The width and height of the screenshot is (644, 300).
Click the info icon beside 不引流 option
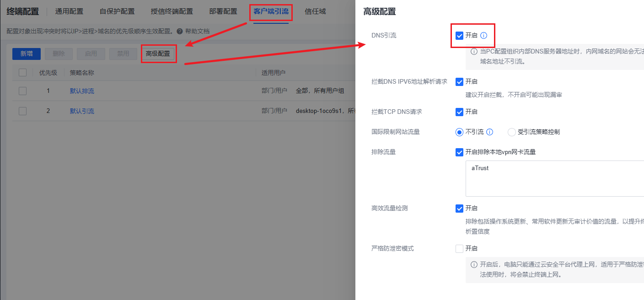(x=489, y=132)
